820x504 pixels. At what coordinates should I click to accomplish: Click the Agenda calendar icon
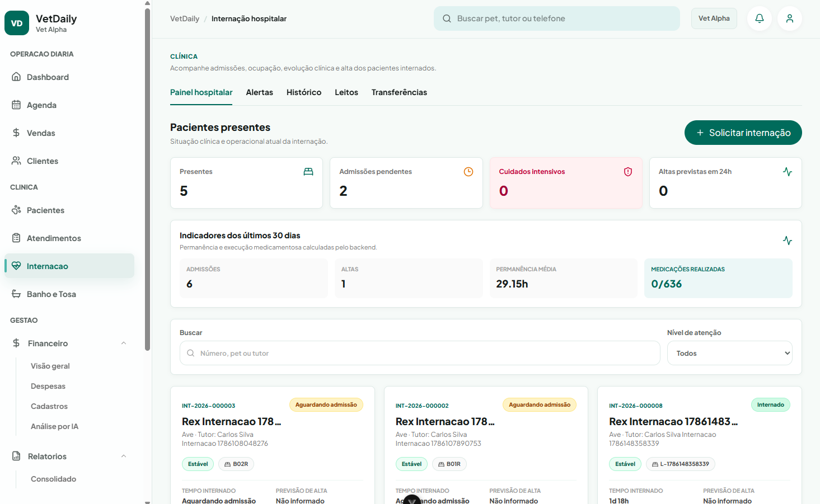click(16, 105)
